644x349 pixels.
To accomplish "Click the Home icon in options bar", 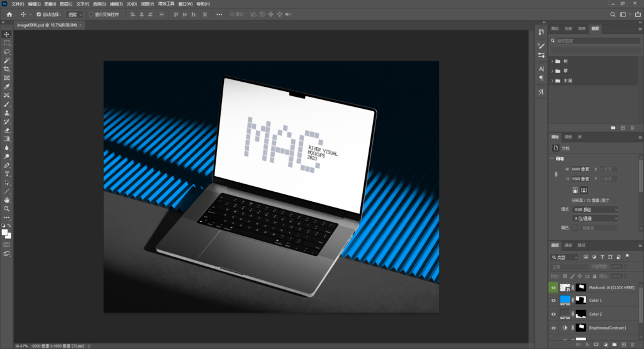I will [x=9, y=14].
